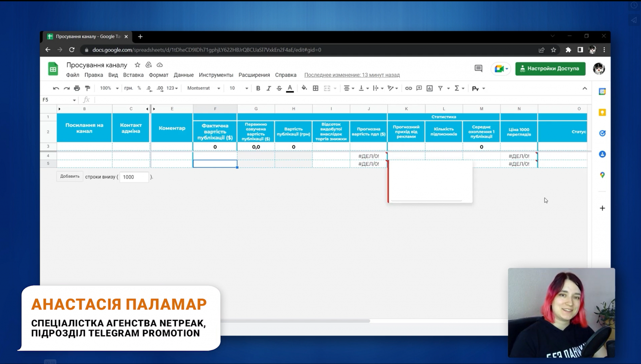The height and width of the screenshot is (364, 641).
Task: Open the Google account avatar in Sheets
Action: tap(599, 69)
